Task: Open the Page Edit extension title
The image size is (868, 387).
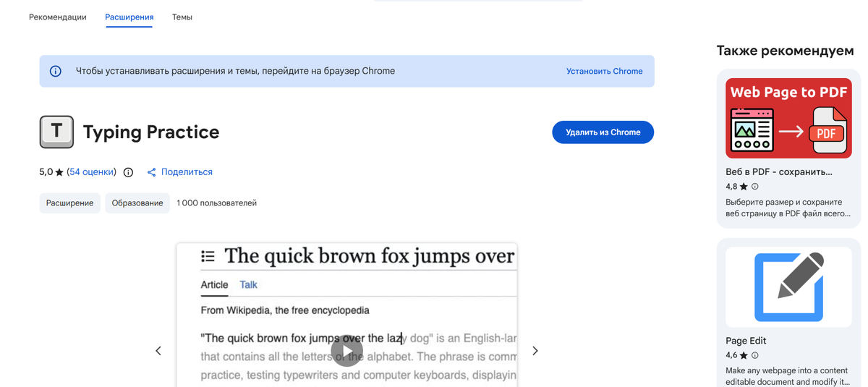Action: 746,341
